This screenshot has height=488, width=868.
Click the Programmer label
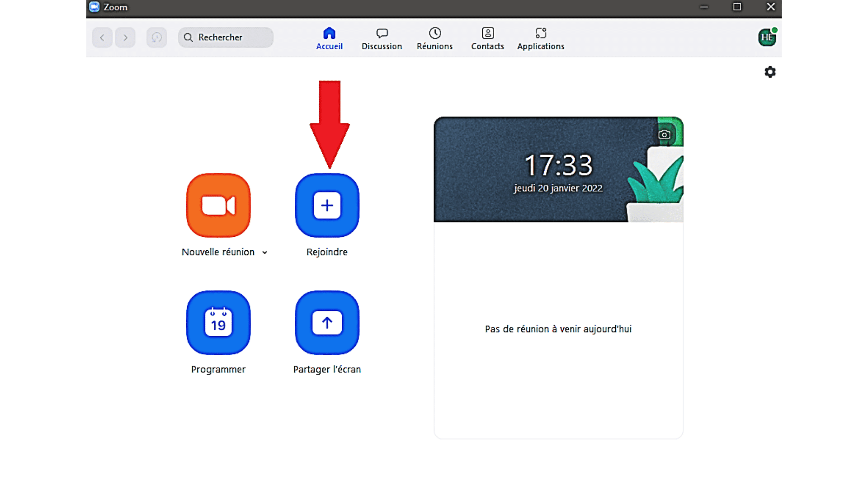[x=218, y=370]
